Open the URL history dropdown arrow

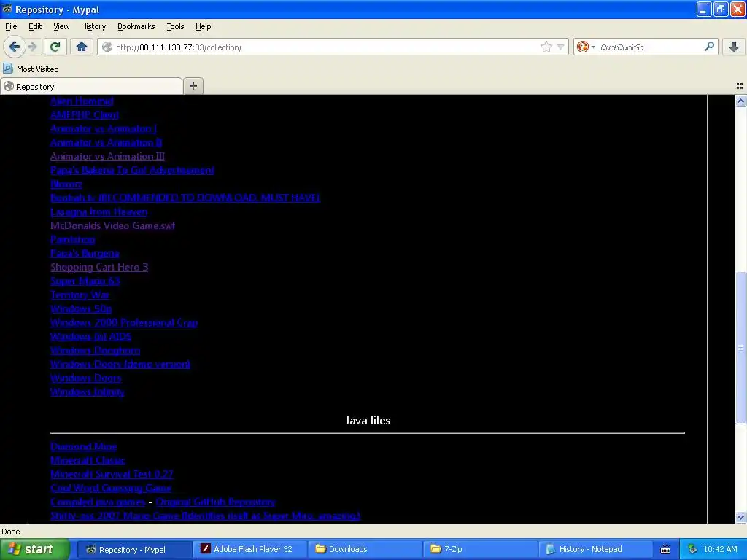[x=561, y=47]
